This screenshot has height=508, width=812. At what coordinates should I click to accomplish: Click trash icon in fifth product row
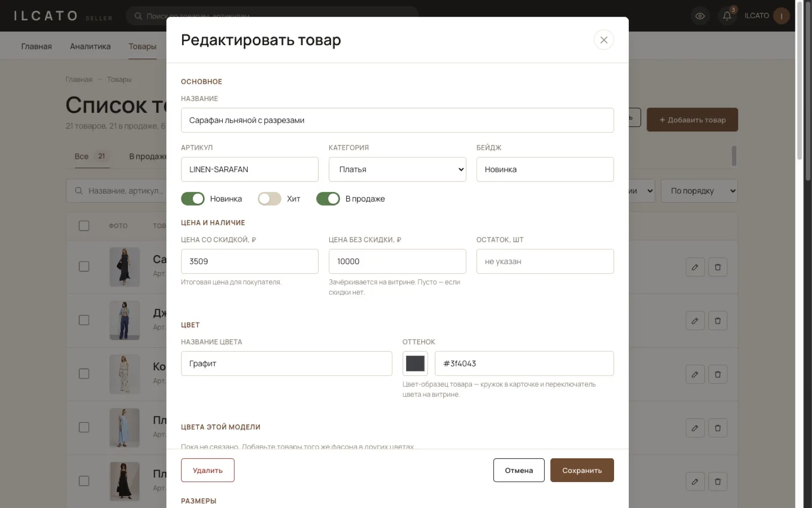click(718, 482)
